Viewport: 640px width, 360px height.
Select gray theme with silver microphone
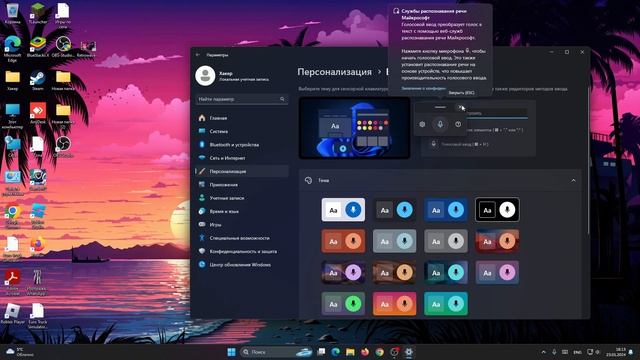coord(446,241)
